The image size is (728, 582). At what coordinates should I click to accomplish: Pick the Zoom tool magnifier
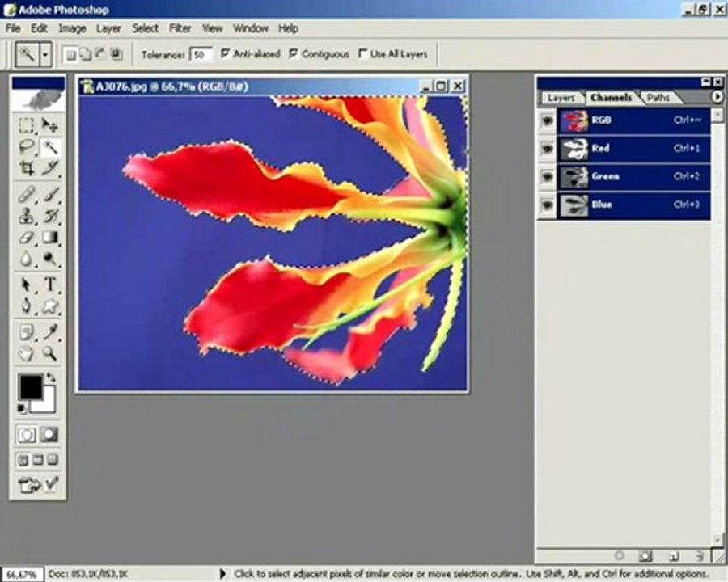[x=50, y=354]
